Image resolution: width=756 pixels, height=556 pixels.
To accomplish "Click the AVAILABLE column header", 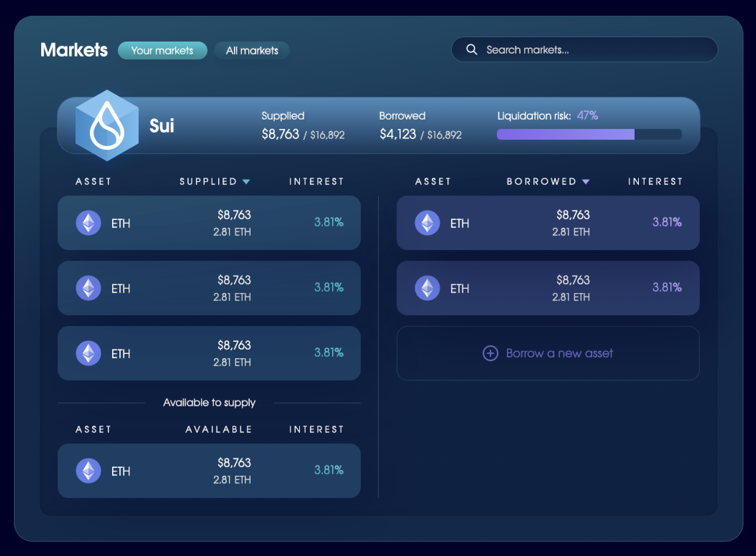I will coord(219,429).
